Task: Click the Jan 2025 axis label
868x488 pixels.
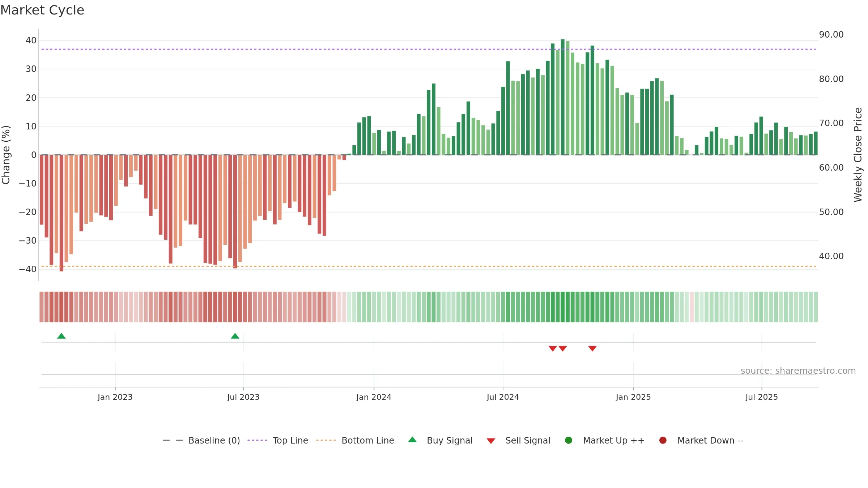Action: pyautogui.click(x=633, y=397)
